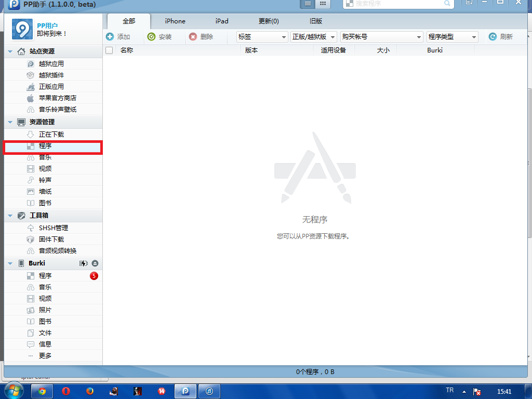Open 墙纸 under 资源管理

[x=53, y=192]
